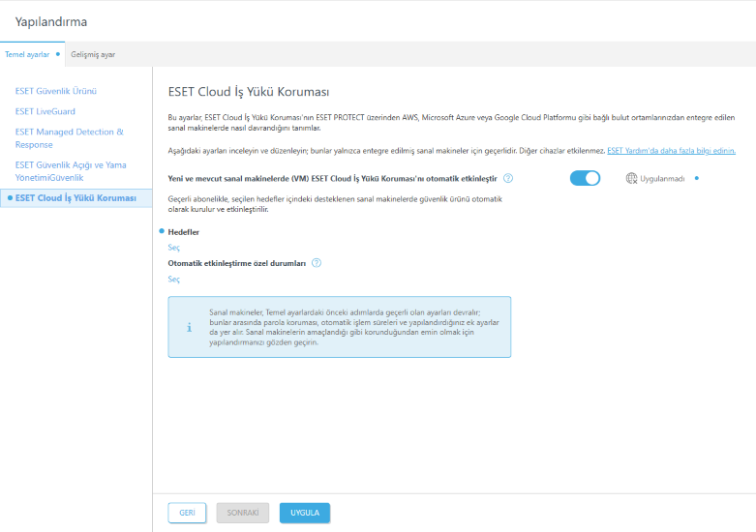756x532 pixels.
Task: Toggle the ESET Cloud İş Yükü Koruması auto-enable switch
Action: click(585, 178)
